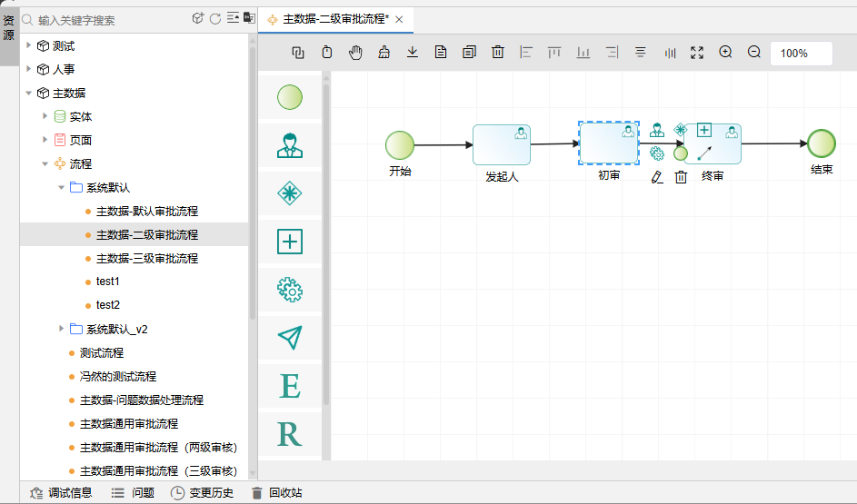This screenshot has height=504, width=857.
Task: Click the fit-to-screen expand icon
Action: point(697,53)
